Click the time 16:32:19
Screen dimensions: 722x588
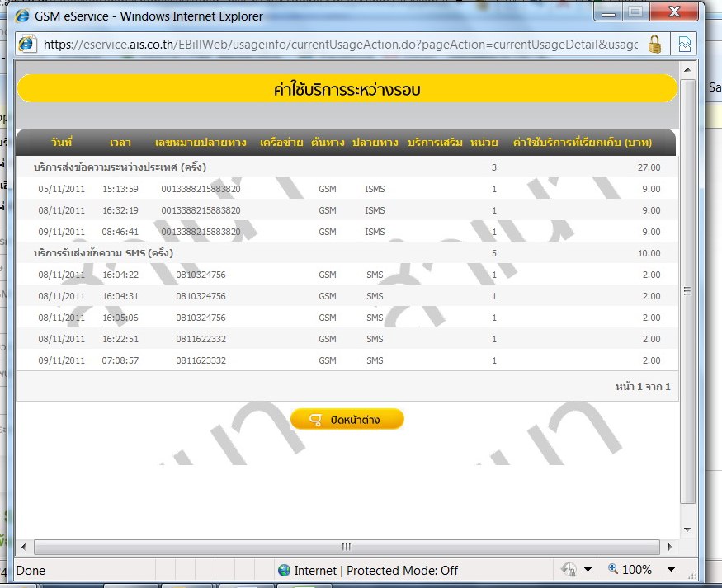(x=120, y=211)
